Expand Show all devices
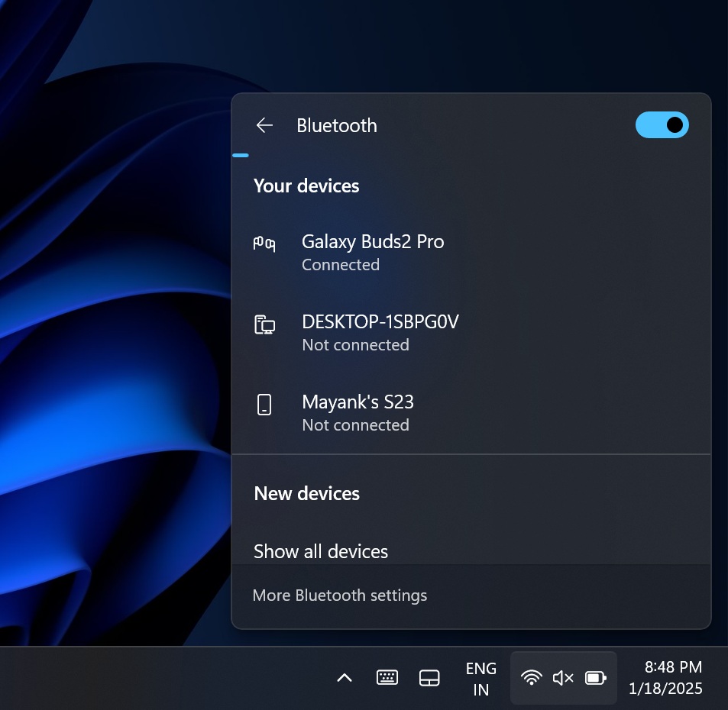This screenshot has width=728, height=710. point(321,551)
